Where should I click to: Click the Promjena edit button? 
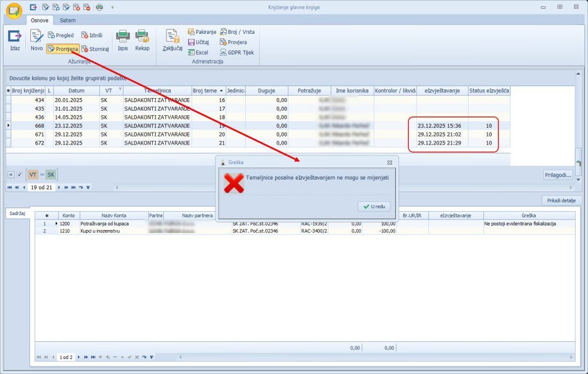[63, 49]
